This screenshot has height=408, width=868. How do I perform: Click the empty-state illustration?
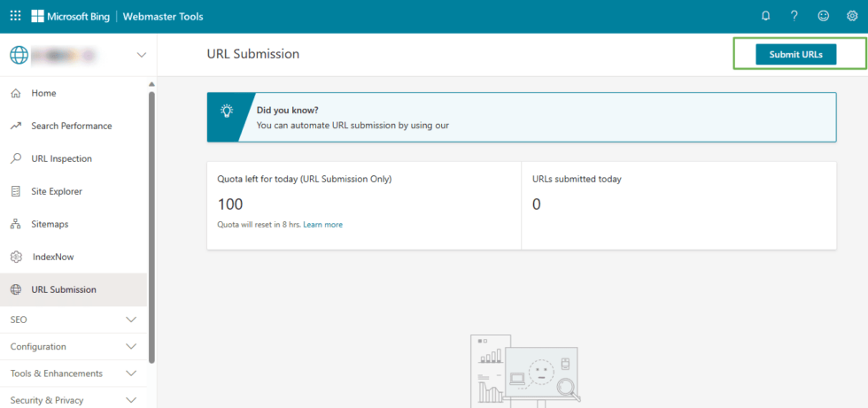point(525,371)
